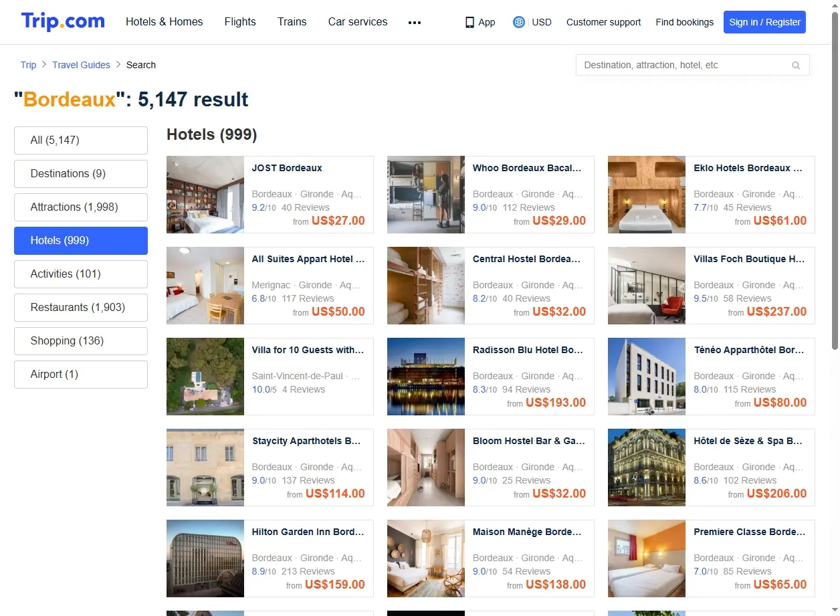Select Activities (101) filter
This screenshot has height=616, width=840.
tap(81, 274)
